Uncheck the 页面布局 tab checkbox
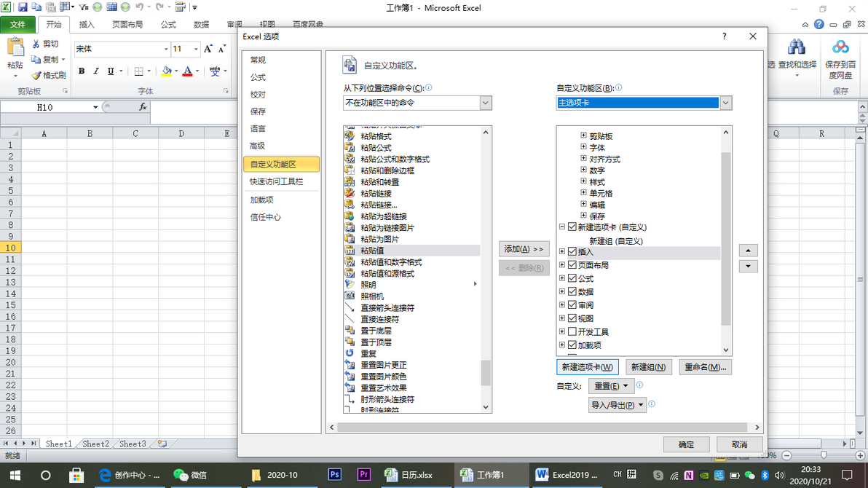 click(x=572, y=265)
